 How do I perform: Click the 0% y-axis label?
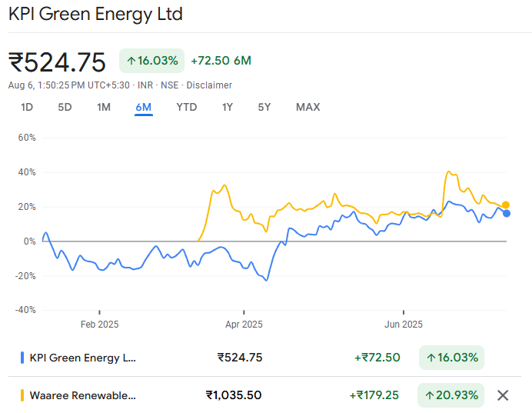click(29, 241)
